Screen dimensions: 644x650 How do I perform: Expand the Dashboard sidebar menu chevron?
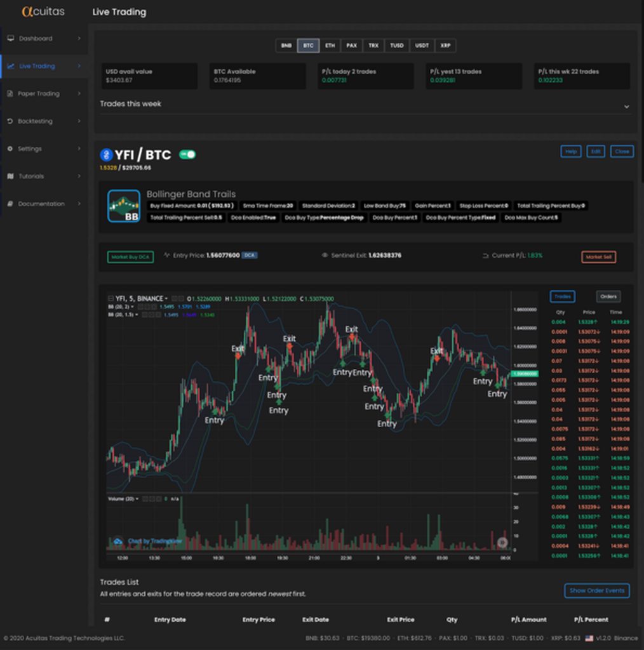pos(79,38)
